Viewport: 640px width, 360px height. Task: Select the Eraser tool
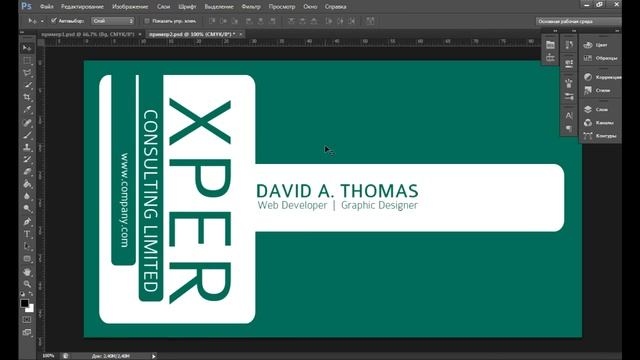click(x=27, y=171)
